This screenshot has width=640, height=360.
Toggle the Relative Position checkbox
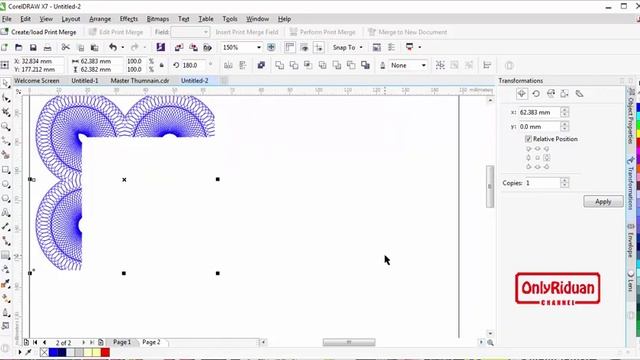(529, 139)
